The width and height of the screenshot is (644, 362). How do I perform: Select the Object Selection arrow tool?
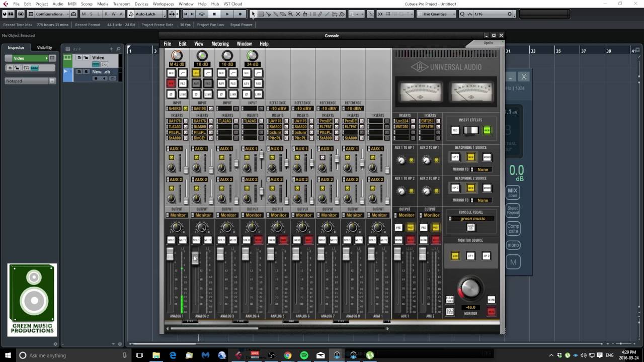coord(253,14)
